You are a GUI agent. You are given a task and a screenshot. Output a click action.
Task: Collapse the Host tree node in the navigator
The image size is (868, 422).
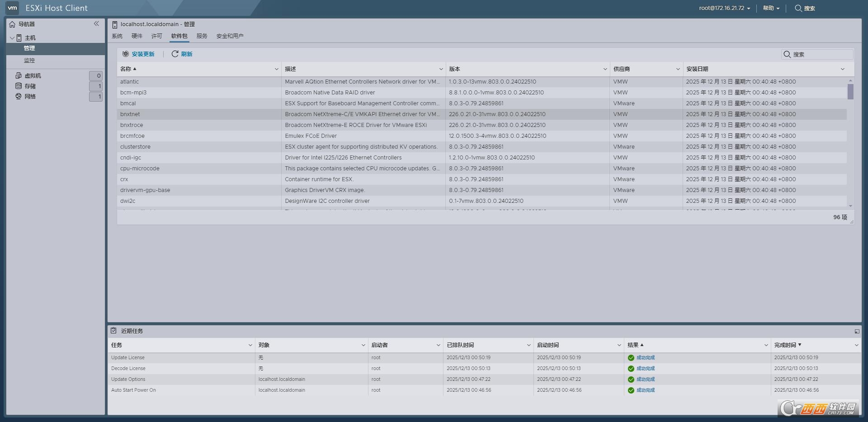point(12,38)
